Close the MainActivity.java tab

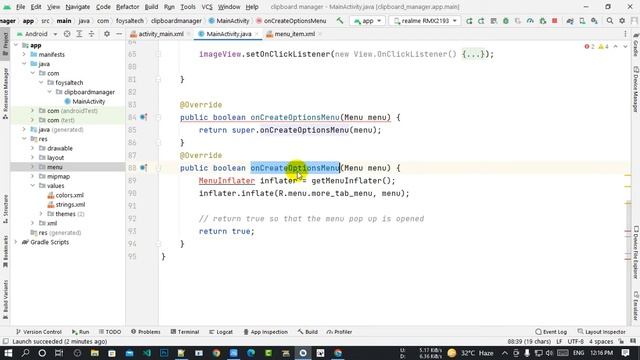pyautogui.click(x=257, y=34)
